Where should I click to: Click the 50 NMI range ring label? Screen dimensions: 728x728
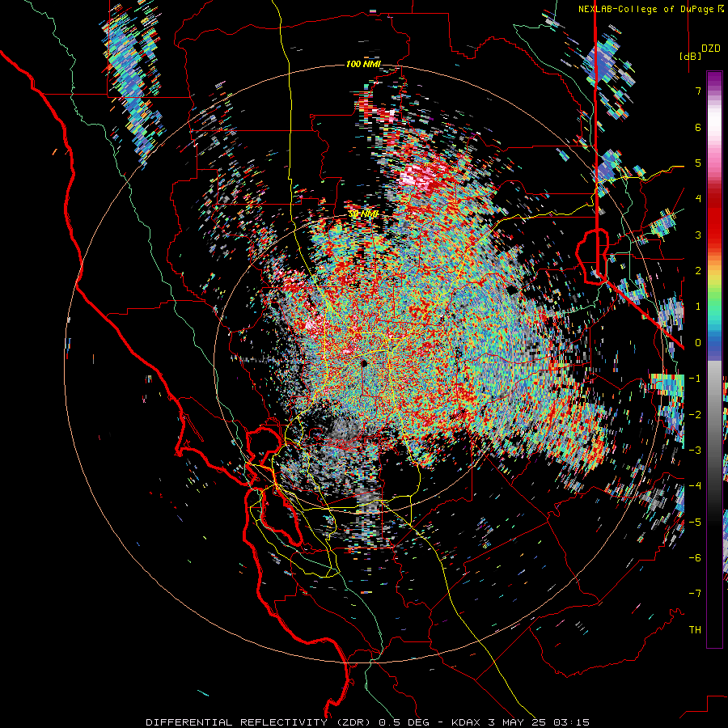click(363, 214)
